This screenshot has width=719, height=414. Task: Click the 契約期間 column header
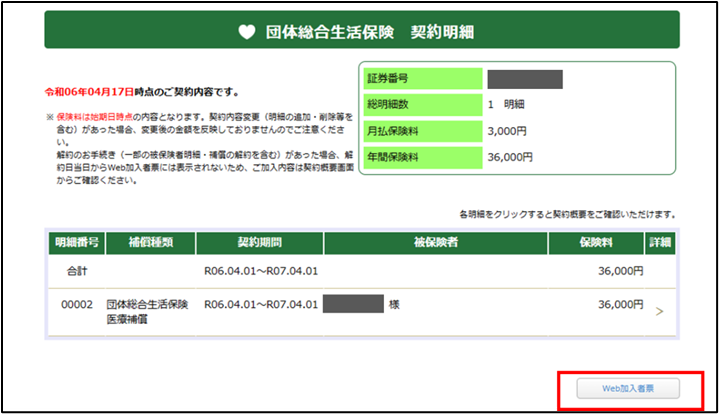(259, 242)
